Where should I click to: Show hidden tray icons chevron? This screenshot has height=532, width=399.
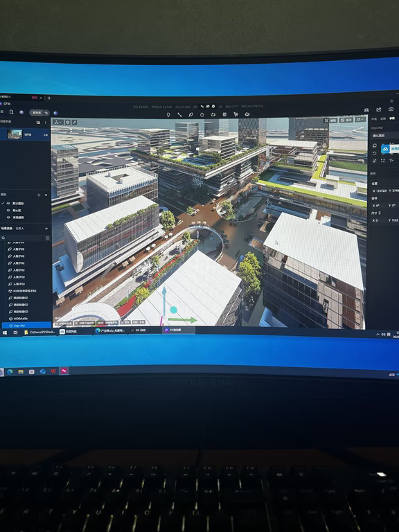(x=378, y=334)
